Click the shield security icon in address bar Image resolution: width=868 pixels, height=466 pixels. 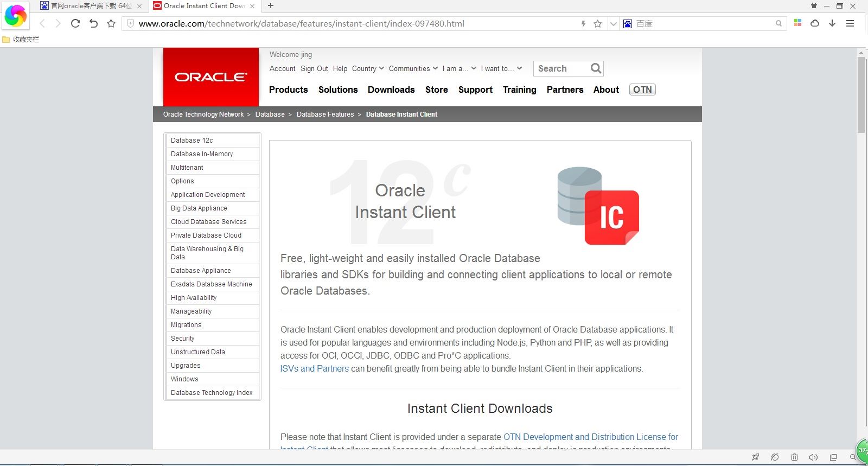pos(130,23)
